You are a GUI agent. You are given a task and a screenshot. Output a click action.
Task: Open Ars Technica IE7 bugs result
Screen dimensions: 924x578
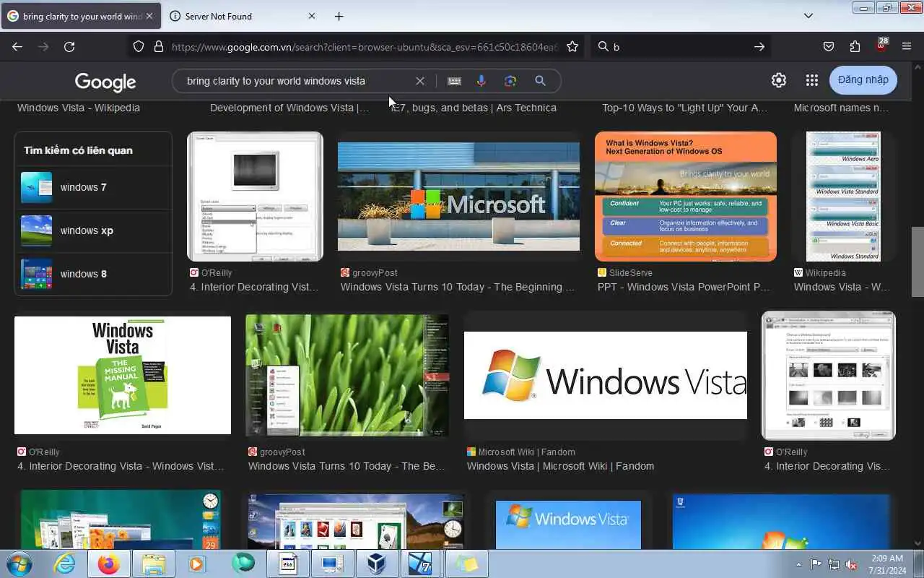tap(473, 108)
